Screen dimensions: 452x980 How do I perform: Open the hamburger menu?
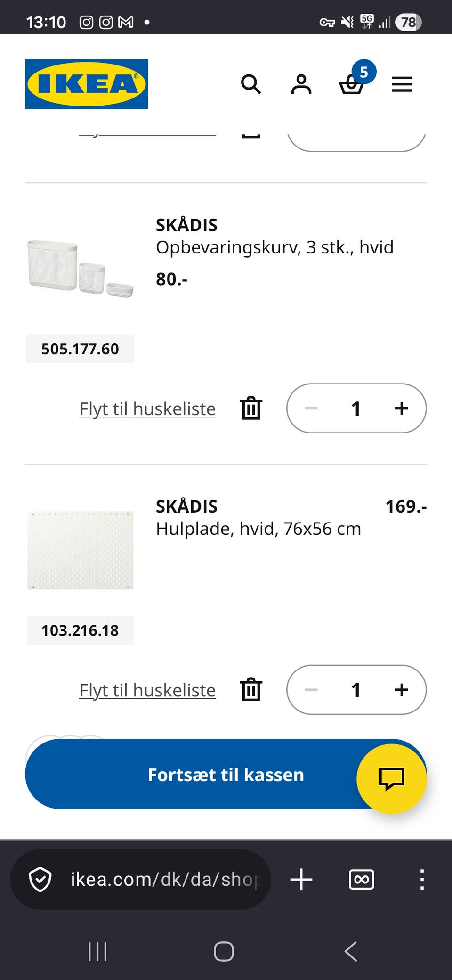(402, 84)
